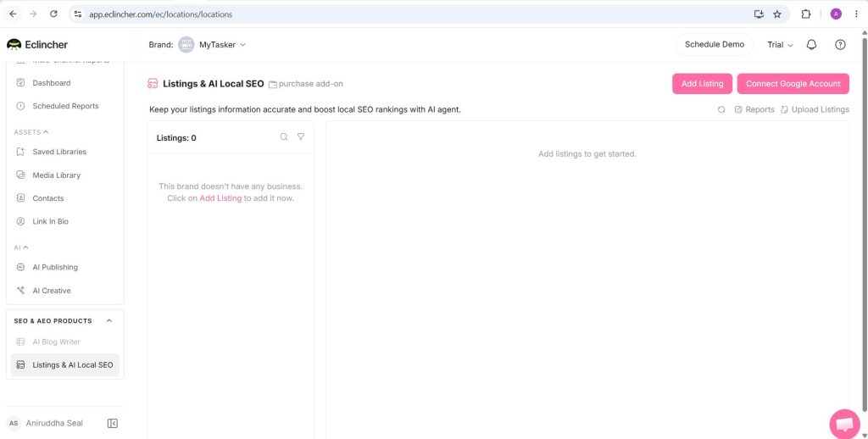
Task: Open the Trial plan dropdown
Action: tap(780, 45)
